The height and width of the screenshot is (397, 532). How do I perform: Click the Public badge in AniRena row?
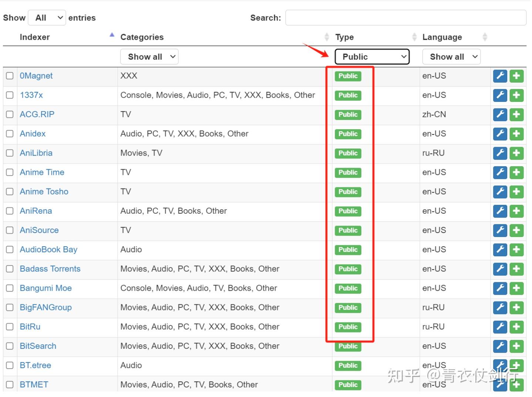click(348, 211)
